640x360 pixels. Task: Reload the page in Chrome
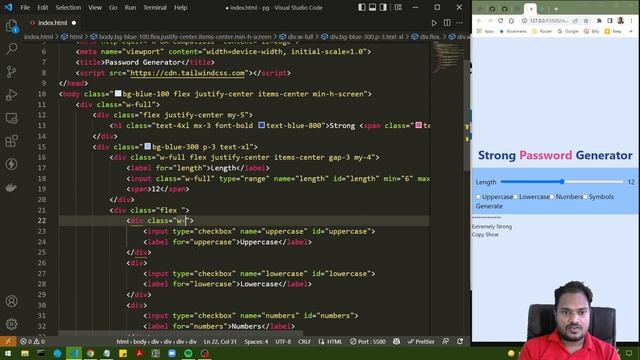501,20
